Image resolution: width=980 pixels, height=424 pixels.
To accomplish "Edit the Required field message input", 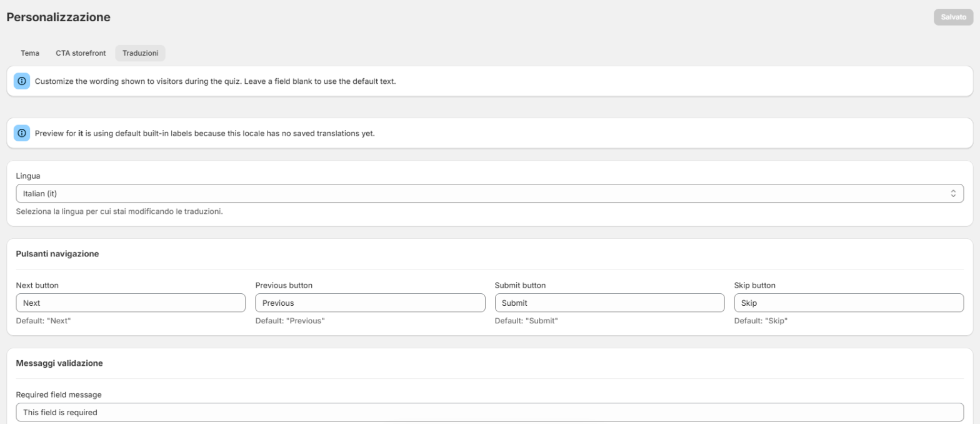I will pyautogui.click(x=489, y=413).
